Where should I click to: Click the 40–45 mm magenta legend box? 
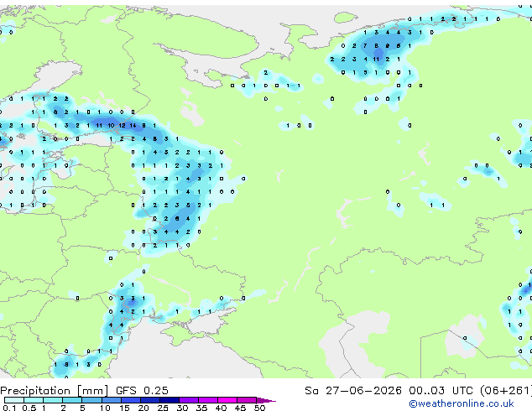[x=227, y=400]
